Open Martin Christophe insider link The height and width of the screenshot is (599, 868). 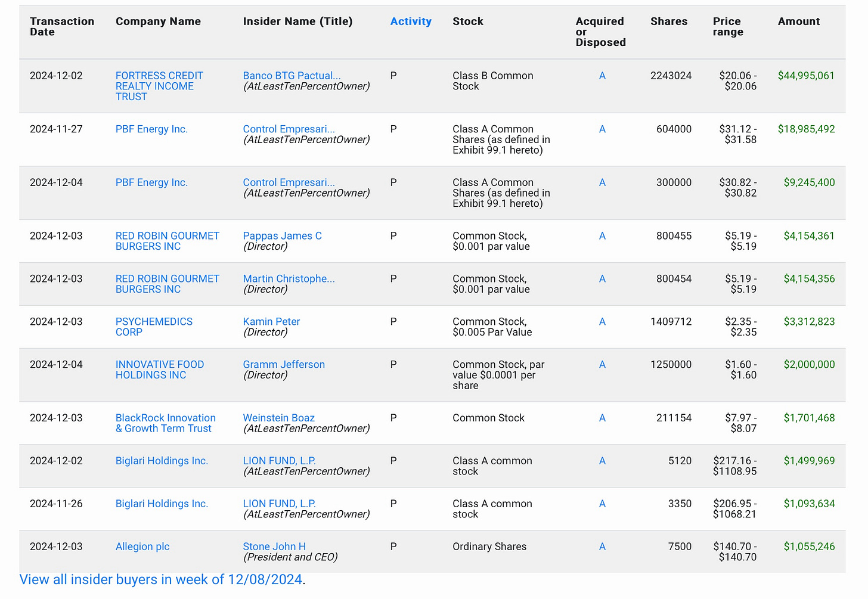point(289,279)
